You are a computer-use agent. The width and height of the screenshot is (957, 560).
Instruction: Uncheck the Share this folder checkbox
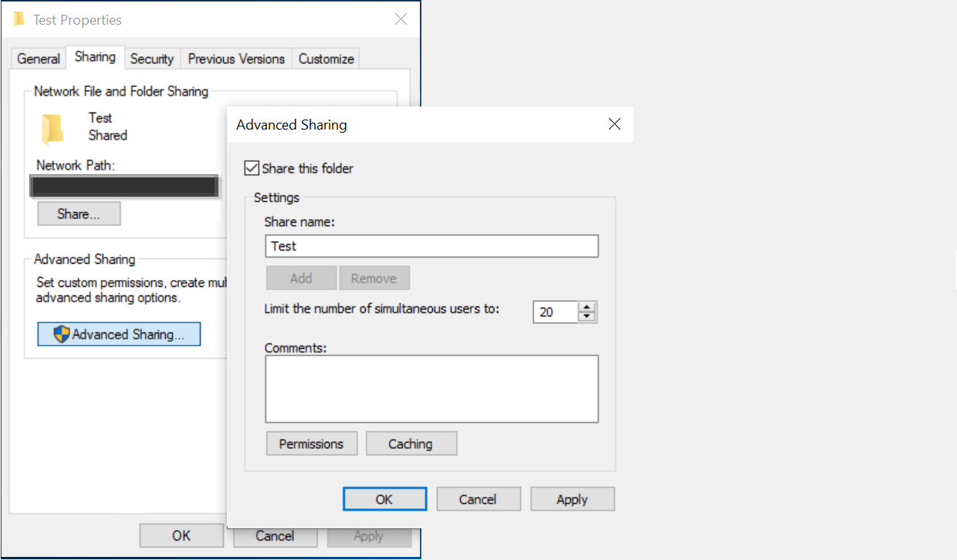pos(252,168)
